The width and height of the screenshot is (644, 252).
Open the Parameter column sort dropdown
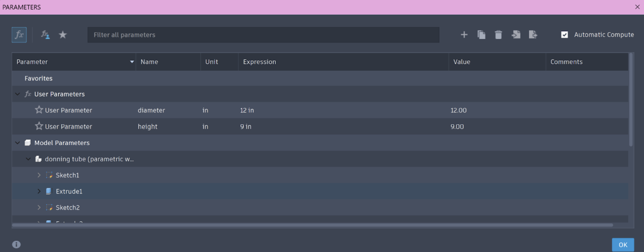click(x=131, y=62)
